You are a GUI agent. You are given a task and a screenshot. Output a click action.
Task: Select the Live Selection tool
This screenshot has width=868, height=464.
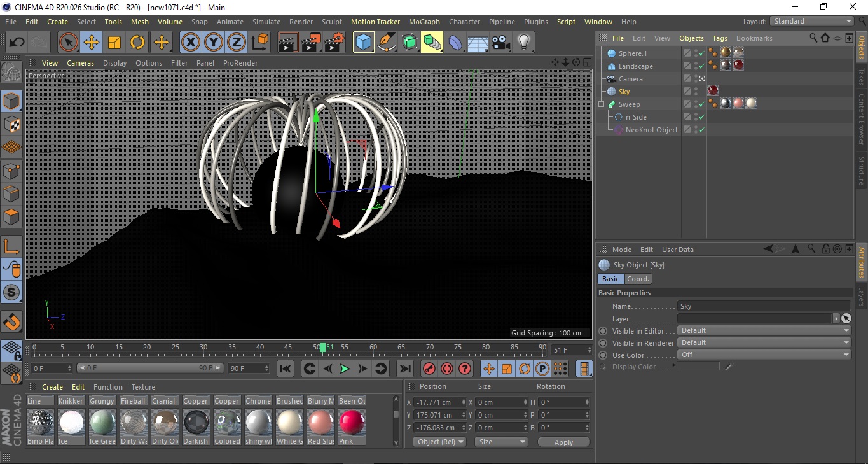[69, 43]
